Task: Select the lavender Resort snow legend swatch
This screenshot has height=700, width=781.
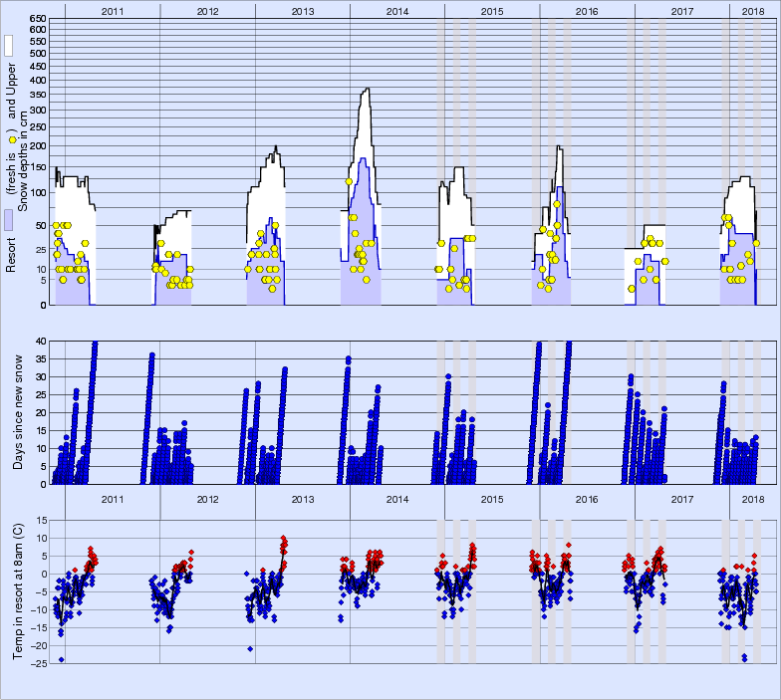Action: [9, 221]
